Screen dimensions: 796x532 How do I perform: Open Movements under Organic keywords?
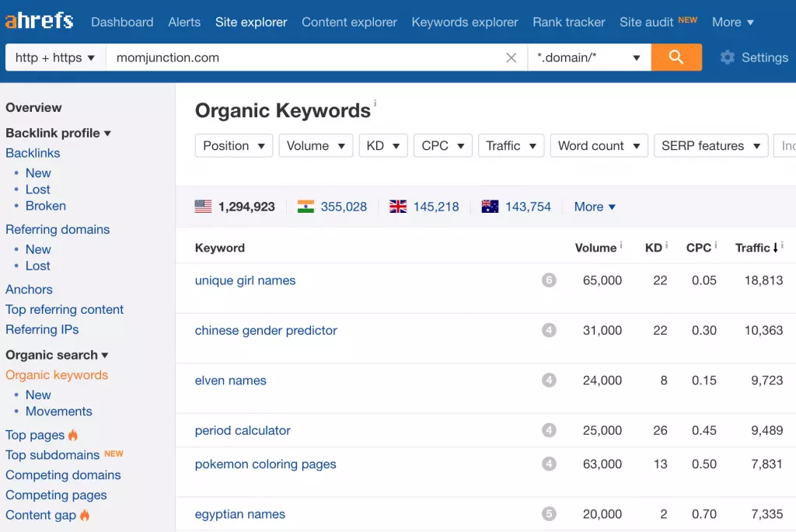[x=59, y=411]
